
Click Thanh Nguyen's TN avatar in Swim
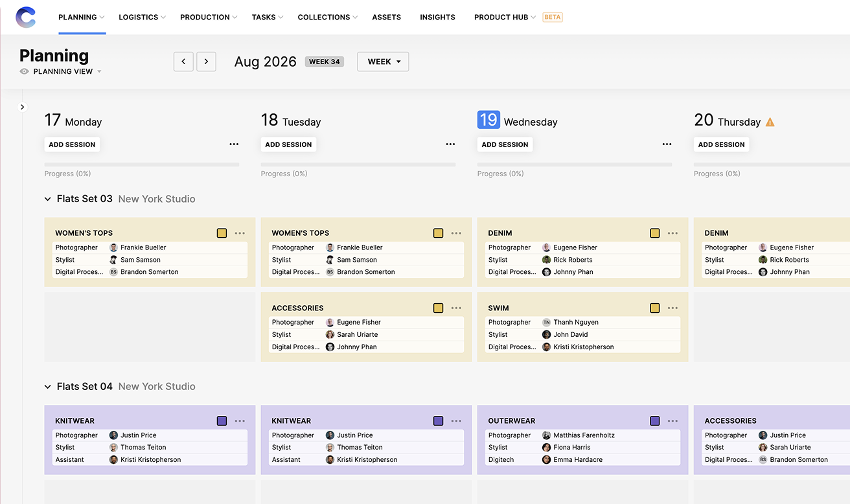[546, 322]
